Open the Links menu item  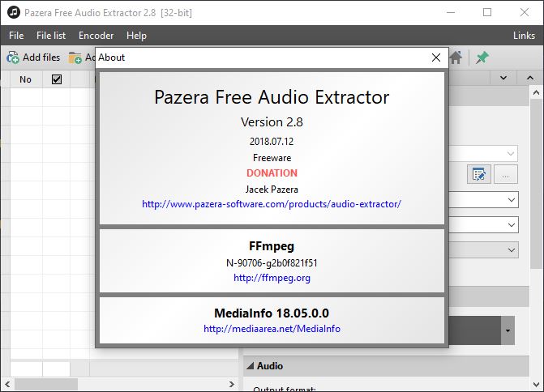click(524, 36)
